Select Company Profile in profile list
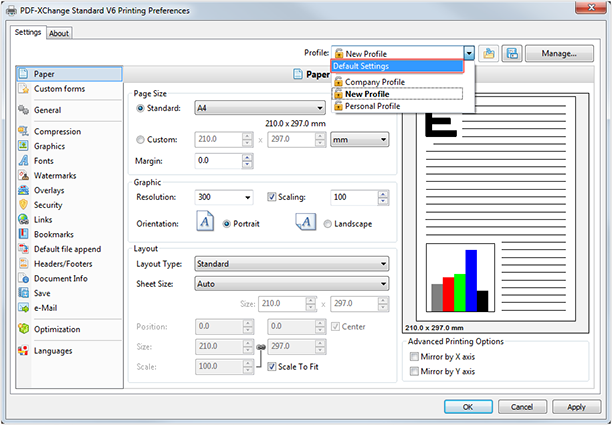612x425 pixels. pos(397,82)
